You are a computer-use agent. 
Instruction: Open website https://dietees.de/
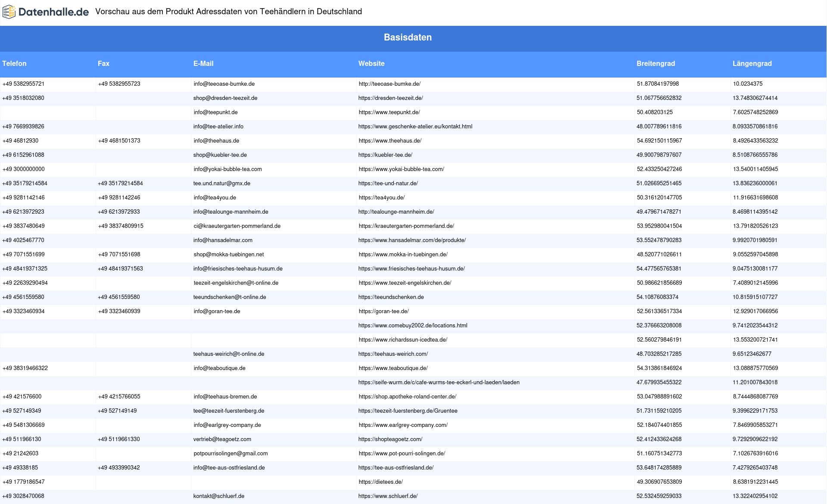click(380, 482)
